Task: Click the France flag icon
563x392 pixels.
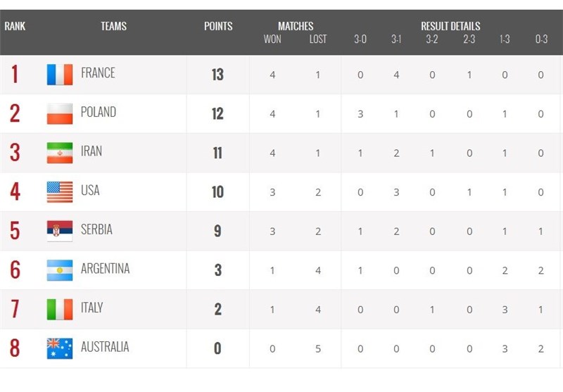Action: [60, 75]
